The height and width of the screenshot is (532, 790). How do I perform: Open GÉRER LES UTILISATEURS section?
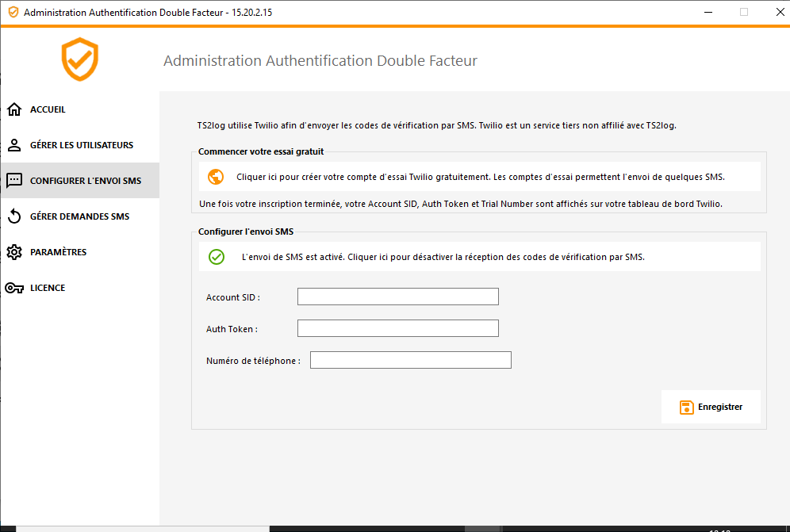[79, 145]
